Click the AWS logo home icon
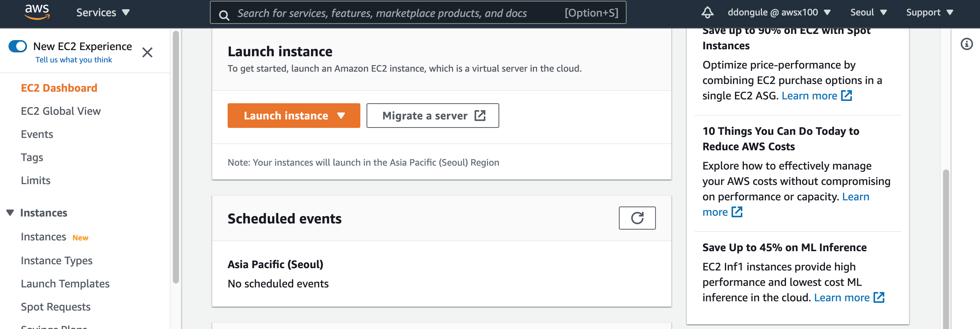The width and height of the screenshot is (980, 329). point(37,12)
